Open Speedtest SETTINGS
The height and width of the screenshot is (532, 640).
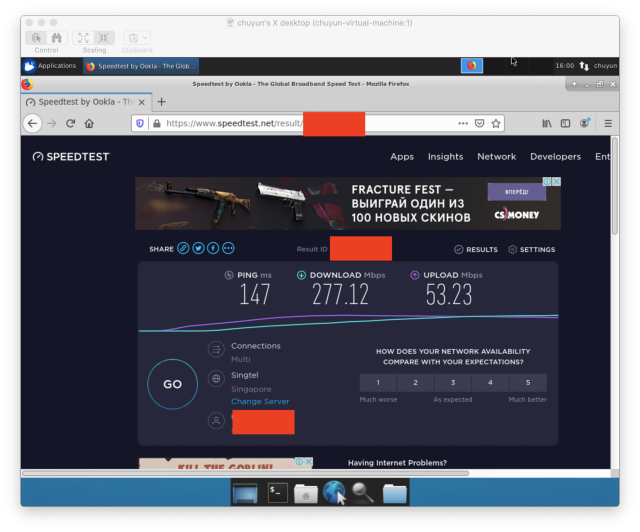coord(531,249)
